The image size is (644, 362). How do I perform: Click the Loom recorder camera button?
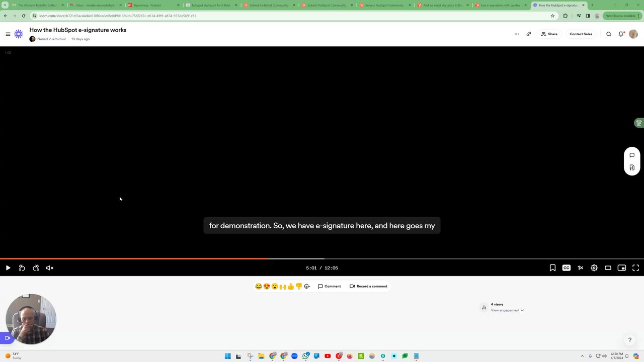tap(7, 338)
